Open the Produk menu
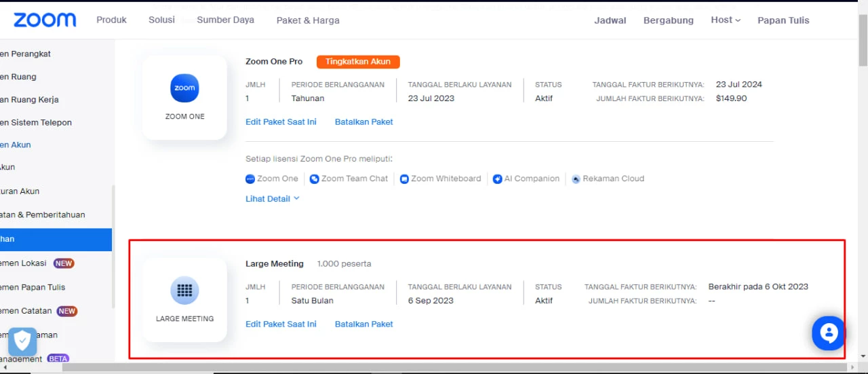Viewport: 868px width, 374px height. point(111,20)
